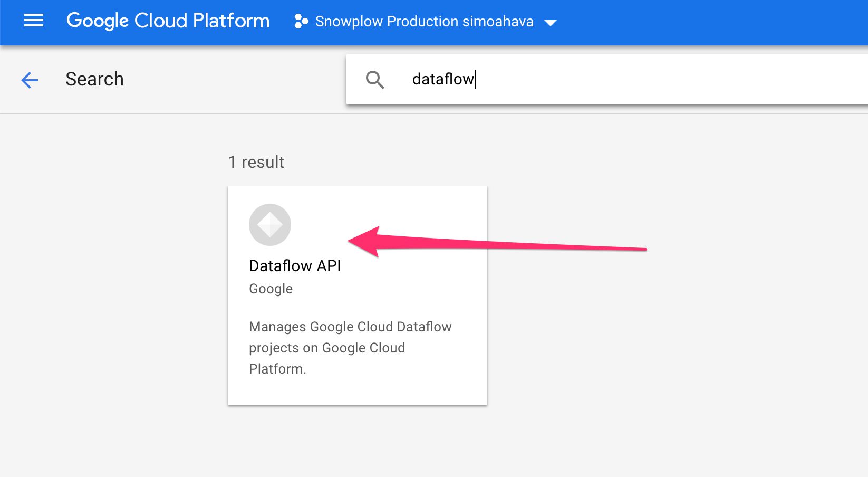The image size is (868, 477).
Task: Open the Dataflow API title
Action: click(x=295, y=265)
